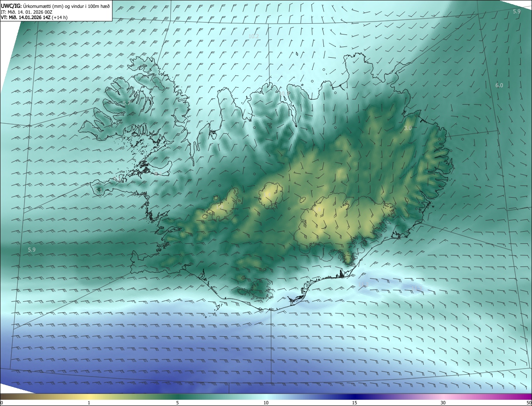
Task: Click the '5.1' value label on the map
Action: 99,190
